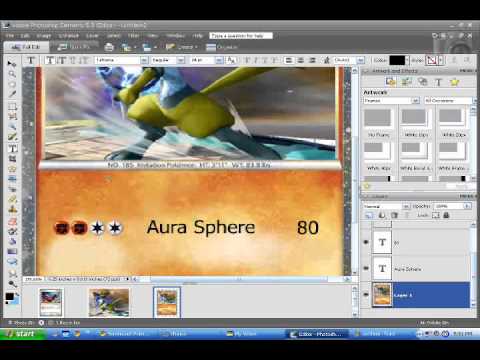Image resolution: width=480 pixels, height=360 pixels.
Task: Select the Zoom tool in toolbox
Action: click(12, 74)
